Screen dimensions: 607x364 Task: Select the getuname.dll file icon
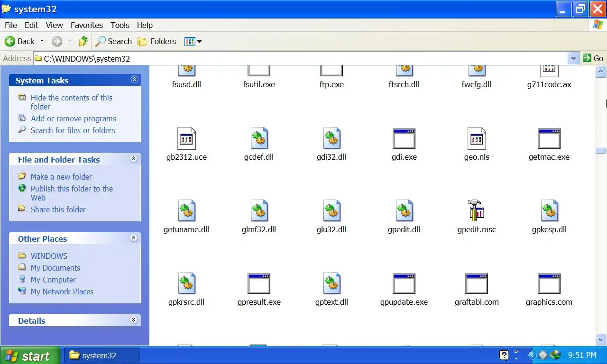pyautogui.click(x=187, y=211)
